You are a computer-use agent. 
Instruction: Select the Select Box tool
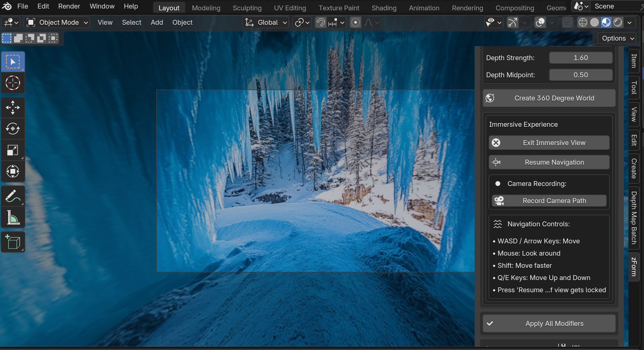click(13, 62)
